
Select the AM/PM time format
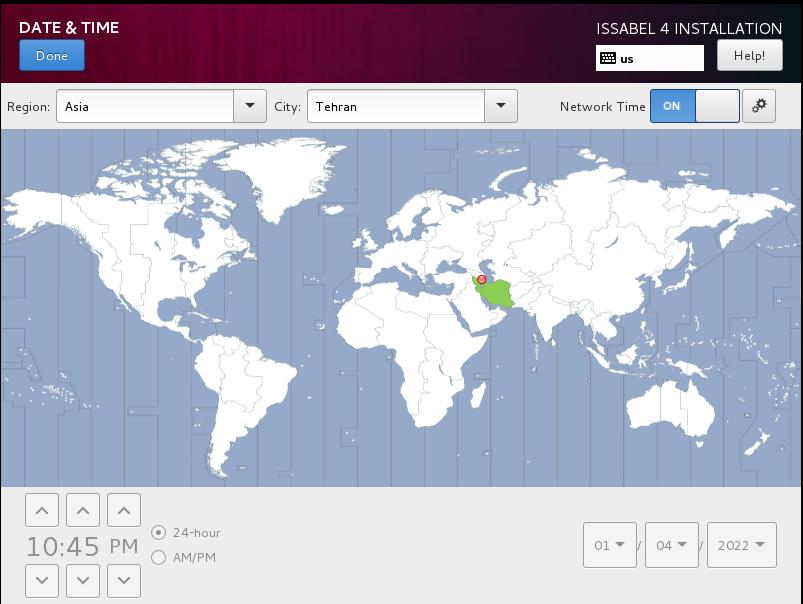pos(158,557)
